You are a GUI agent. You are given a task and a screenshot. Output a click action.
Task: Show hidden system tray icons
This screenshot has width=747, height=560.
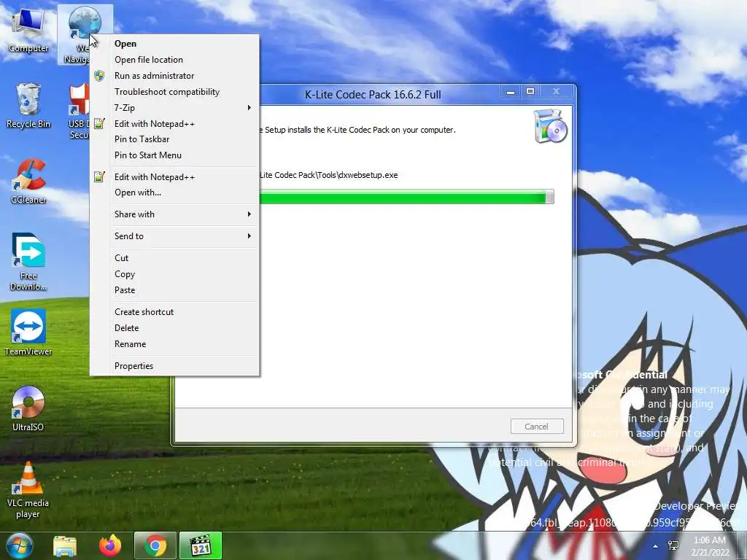click(656, 546)
